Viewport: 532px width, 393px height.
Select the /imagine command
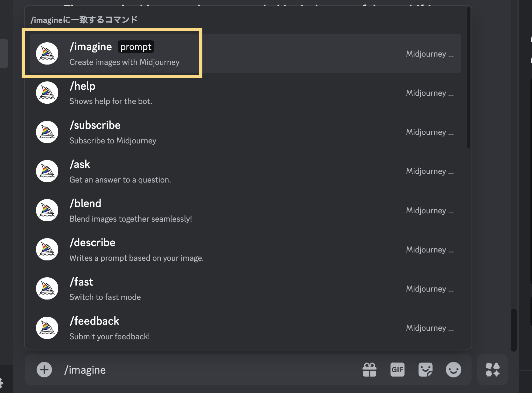point(91,47)
